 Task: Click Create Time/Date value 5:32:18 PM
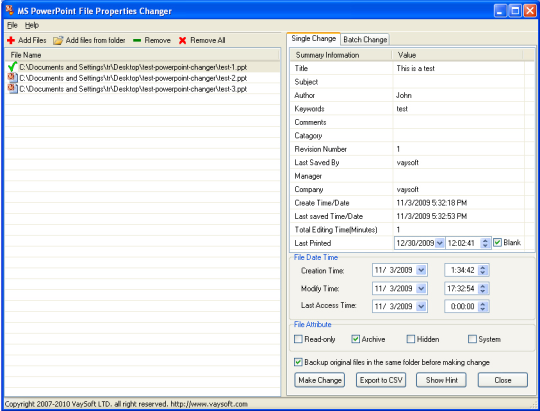[432, 203]
